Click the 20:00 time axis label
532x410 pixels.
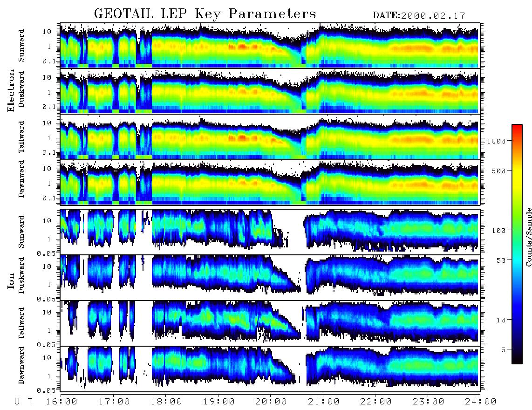tap(271, 402)
